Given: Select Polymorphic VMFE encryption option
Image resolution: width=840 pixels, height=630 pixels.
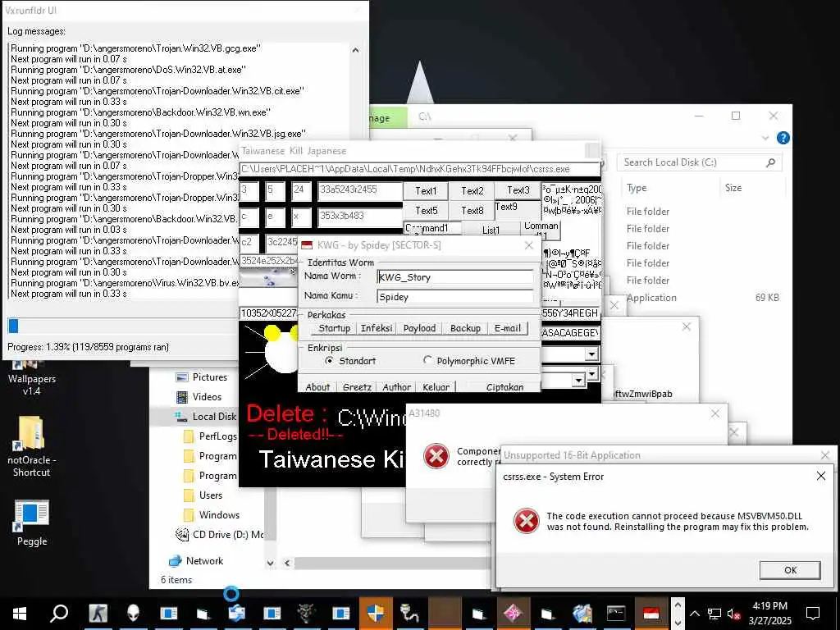Looking at the screenshot, I should (427, 361).
